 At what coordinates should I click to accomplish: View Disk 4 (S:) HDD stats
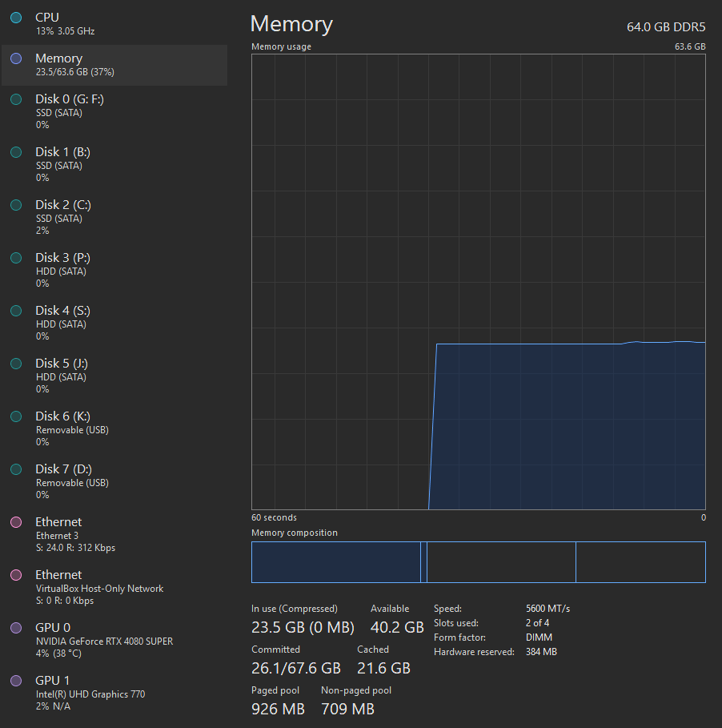(114, 323)
